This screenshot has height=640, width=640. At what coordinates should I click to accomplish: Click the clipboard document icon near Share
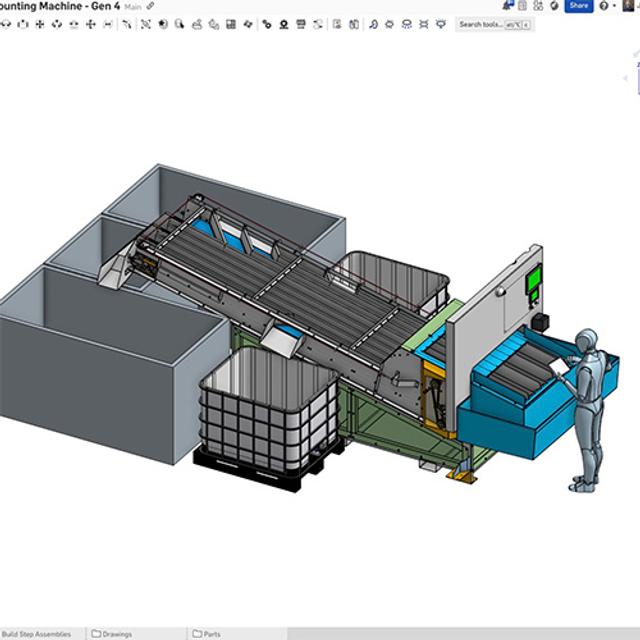[x=523, y=6]
